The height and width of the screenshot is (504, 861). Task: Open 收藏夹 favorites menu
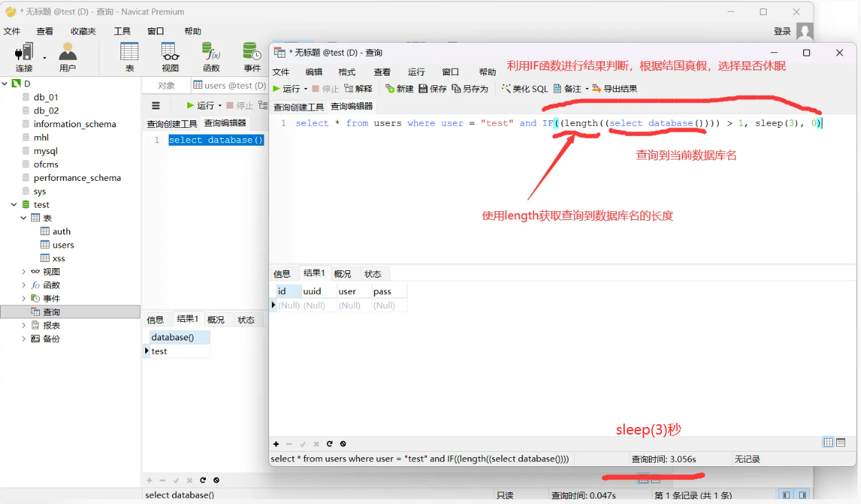coord(83,31)
